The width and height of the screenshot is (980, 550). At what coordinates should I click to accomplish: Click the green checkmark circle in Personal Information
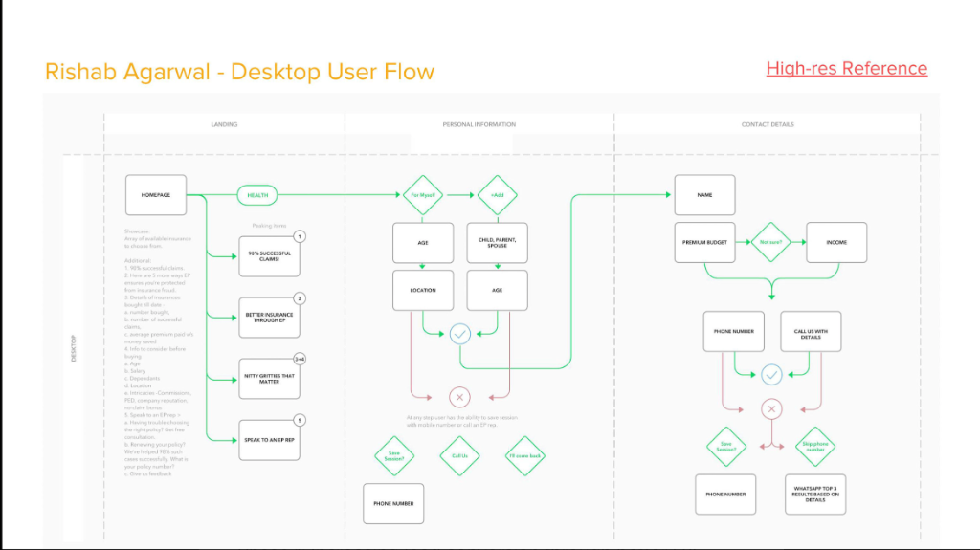(x=460, y=334)
